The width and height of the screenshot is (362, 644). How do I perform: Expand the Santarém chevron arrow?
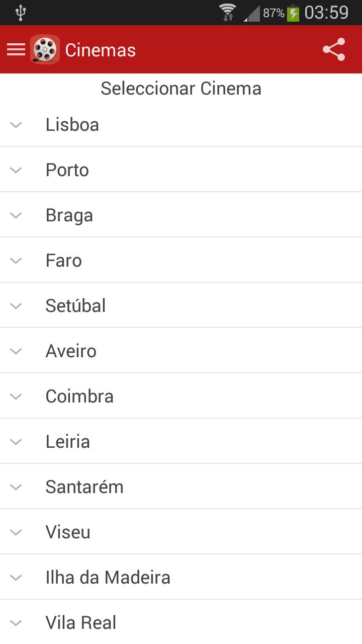point(16,487)
